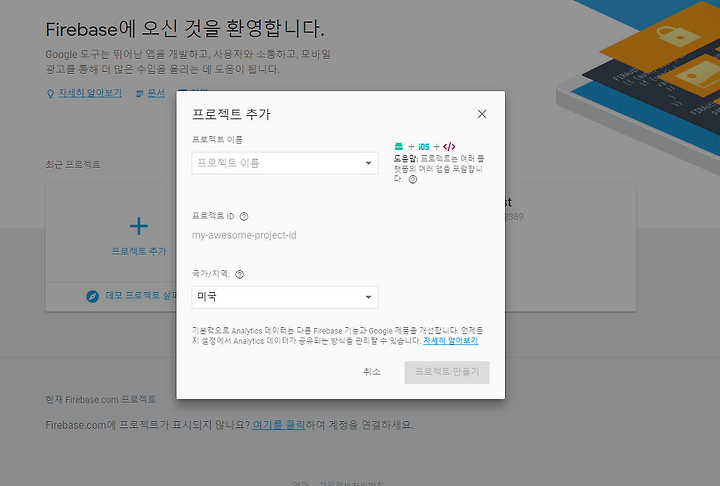This screenshot has height=486, width=720.
Task: Focus the 프로젝트 이름 input field
Action: coord(285,163)
